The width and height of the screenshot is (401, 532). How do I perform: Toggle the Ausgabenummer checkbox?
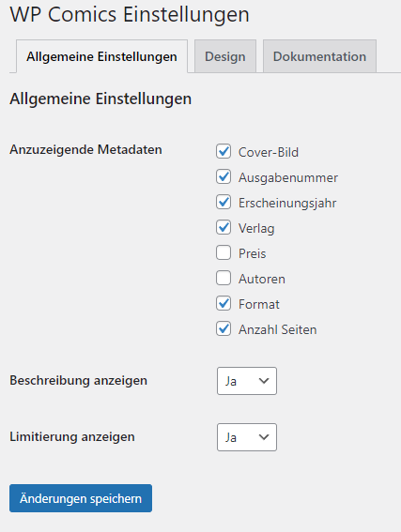pos(224,176)
